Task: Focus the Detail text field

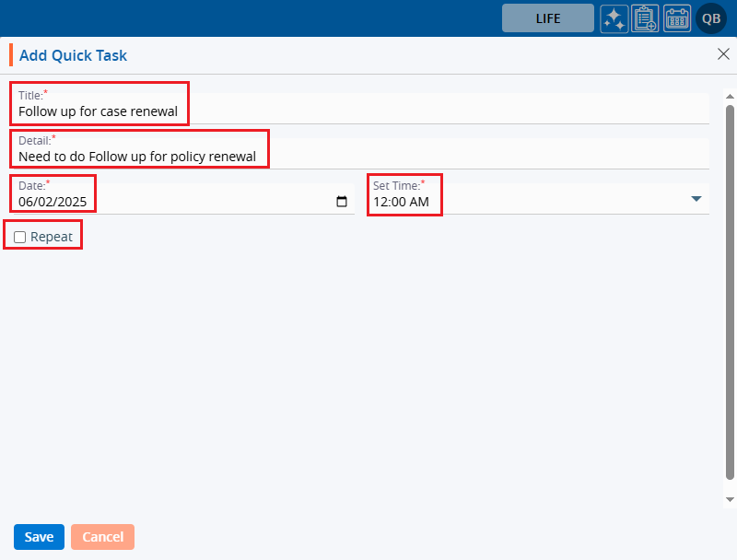Action: 359,157
